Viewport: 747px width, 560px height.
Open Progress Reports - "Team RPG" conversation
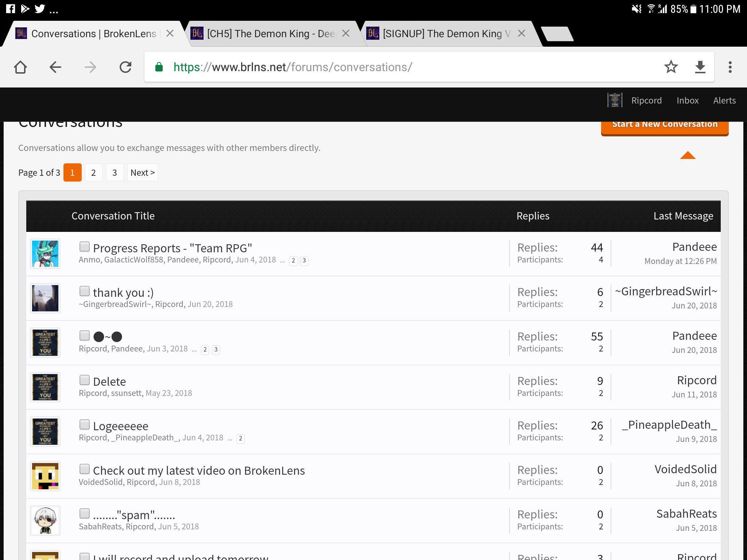click(x=173, y=248)
